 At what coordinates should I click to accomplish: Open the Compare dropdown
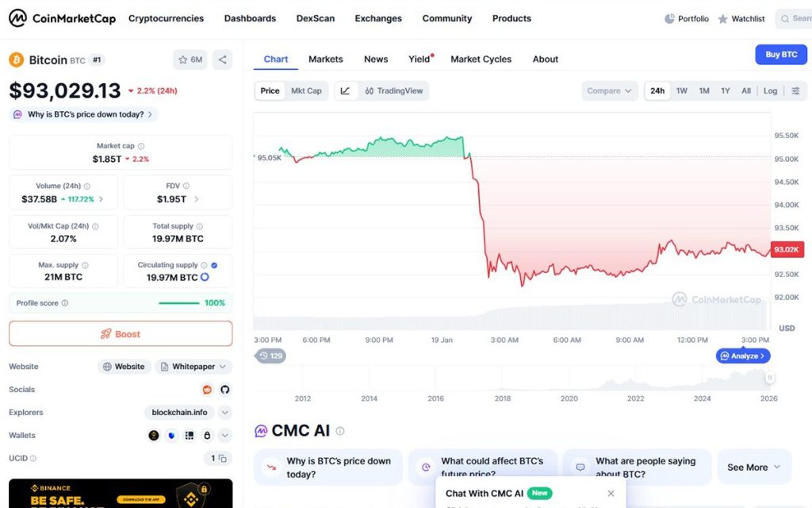coord(610,91)
